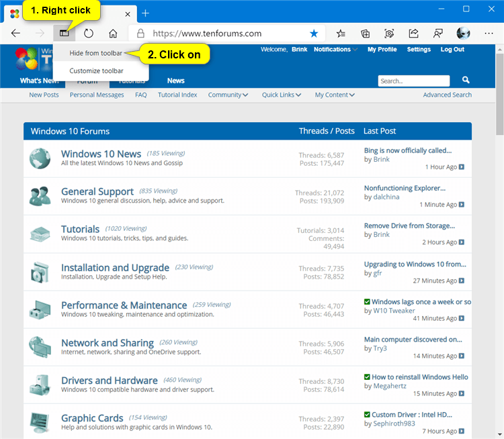
Task: Reload the page with the refresh icon
Action: click(89, 33)
